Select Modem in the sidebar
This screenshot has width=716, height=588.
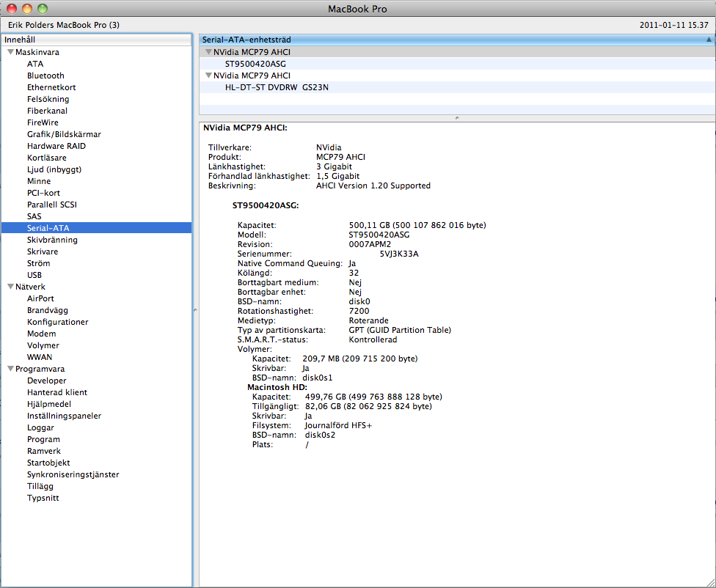pyautogui.click(x=42, y=334)
